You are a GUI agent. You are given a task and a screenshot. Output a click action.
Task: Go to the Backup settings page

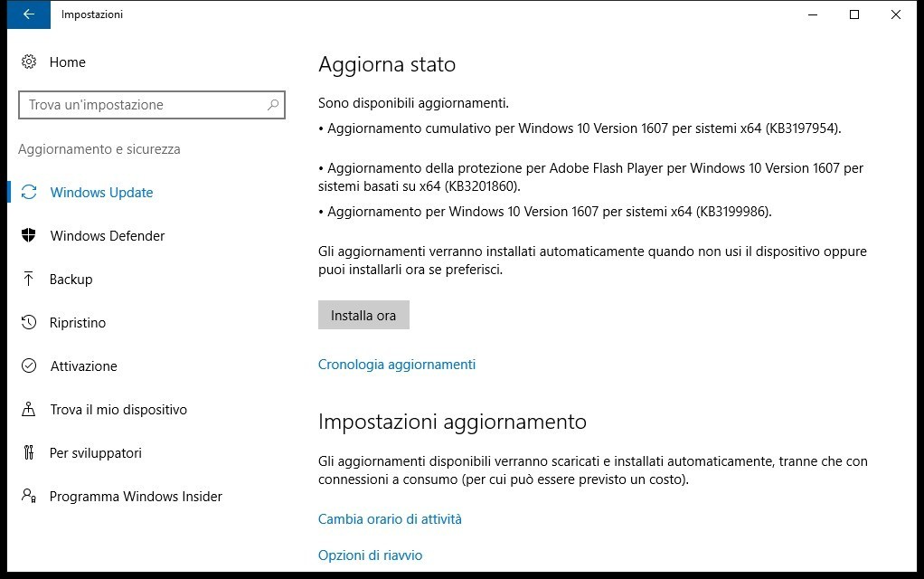pyautogui.click(x=71, y=280)
